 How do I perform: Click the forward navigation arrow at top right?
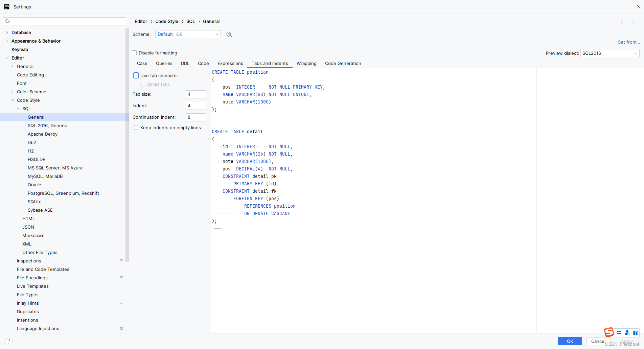pyautogui.click(x=632, y=22)
